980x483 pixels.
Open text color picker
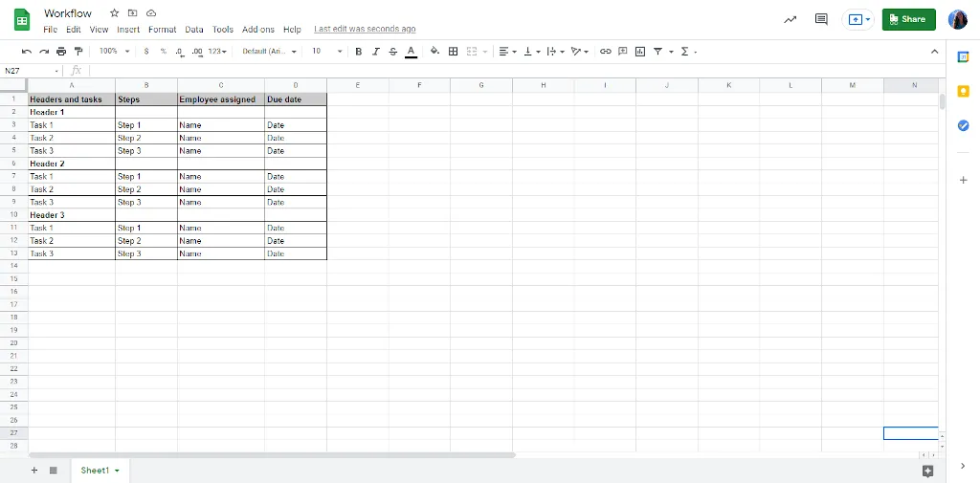pyautogui.click(x=411, y=52)
